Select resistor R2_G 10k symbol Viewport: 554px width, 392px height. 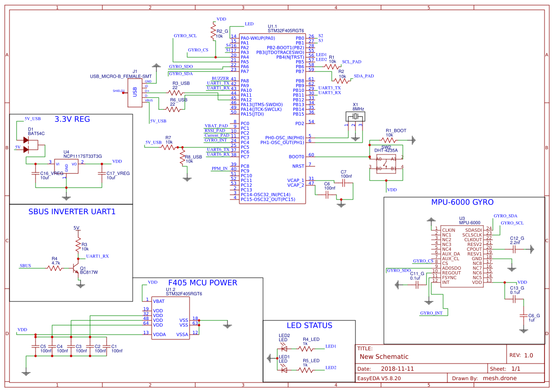coord(213,31)
